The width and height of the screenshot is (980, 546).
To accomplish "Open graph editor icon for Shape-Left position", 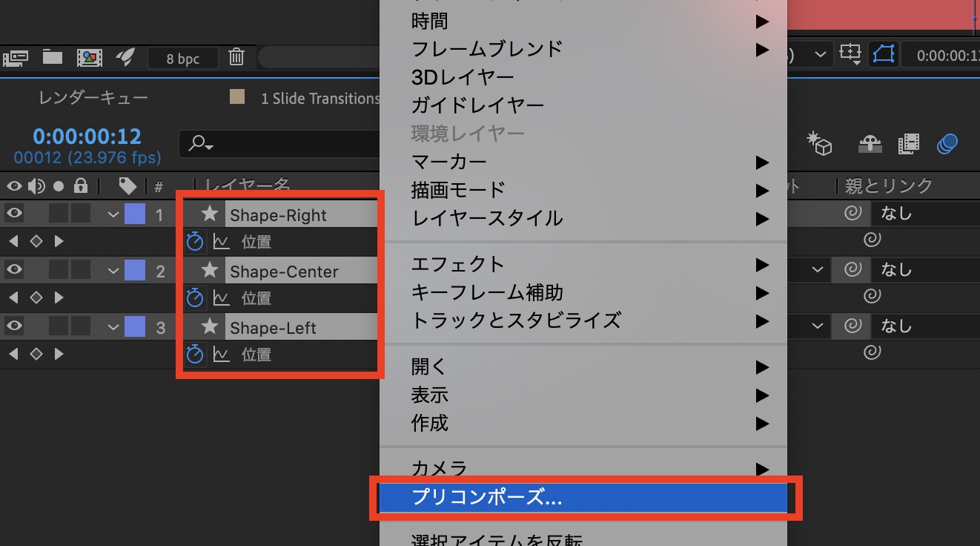I will 221,355.
